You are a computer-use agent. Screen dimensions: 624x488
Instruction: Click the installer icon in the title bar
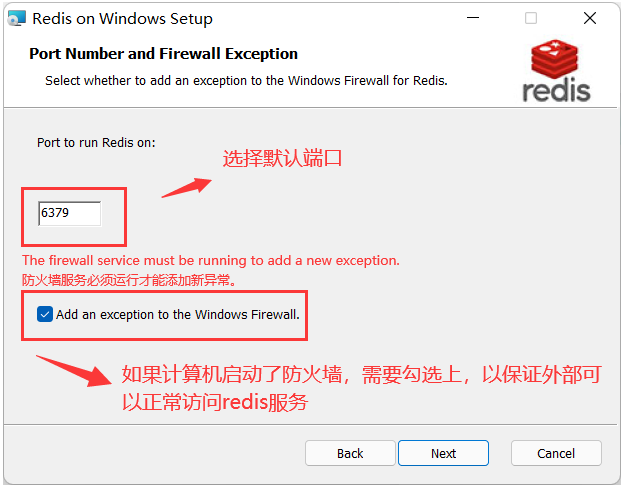(x=17, y=18)
